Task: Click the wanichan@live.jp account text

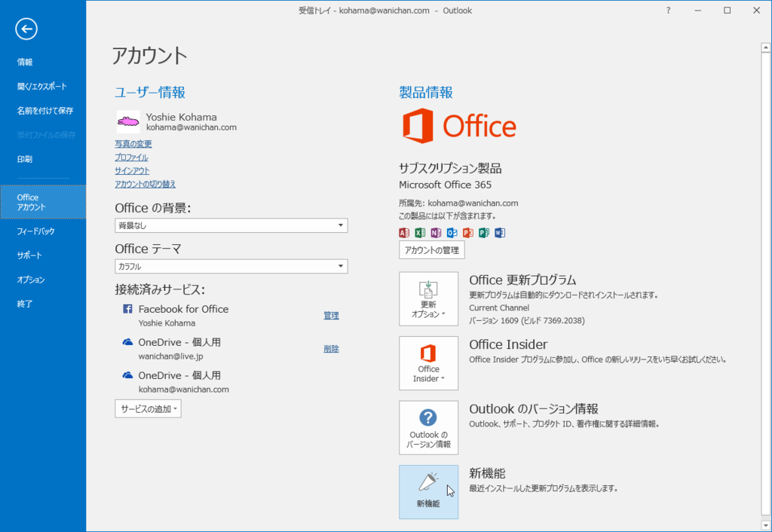Action: point(171,356)
